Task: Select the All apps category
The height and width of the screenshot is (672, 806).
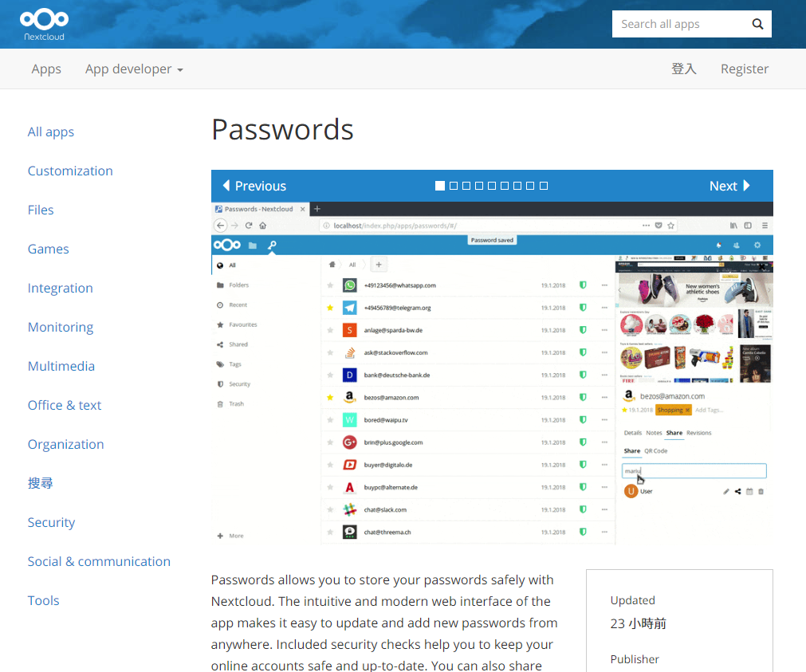Action: (51, 132)
